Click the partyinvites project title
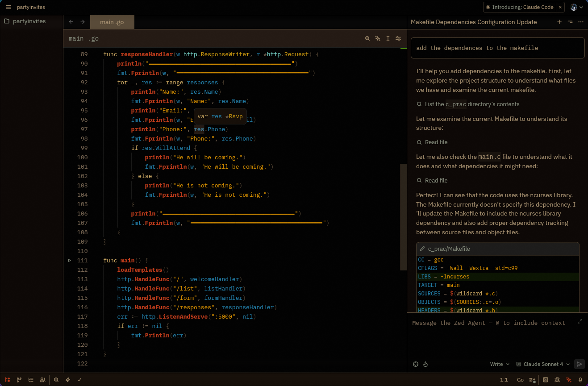 tap(31, 7)
